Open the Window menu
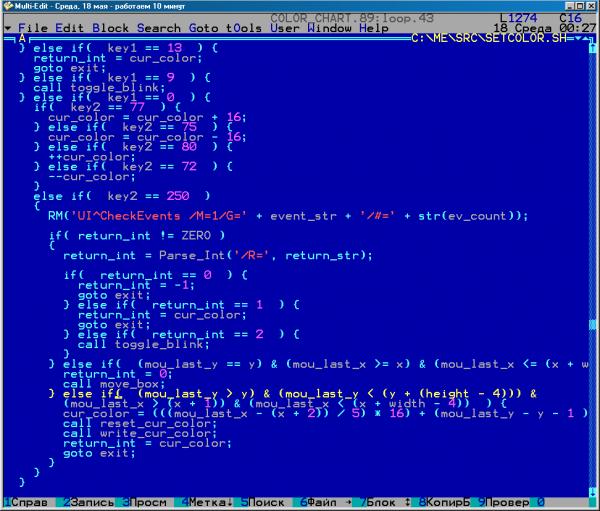Screen dimensions: 600x511 click(330, 28)
